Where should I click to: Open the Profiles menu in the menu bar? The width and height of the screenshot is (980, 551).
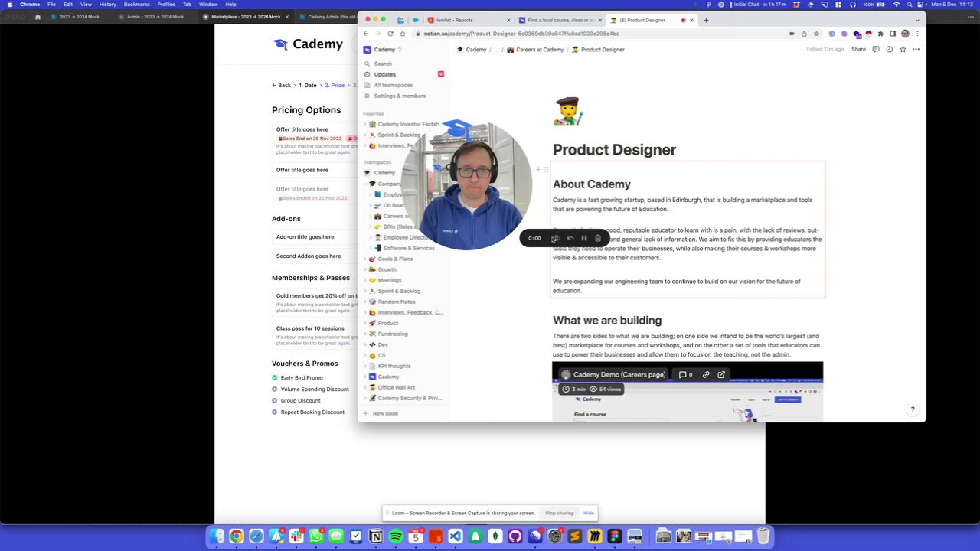click(x=166, y=5)
